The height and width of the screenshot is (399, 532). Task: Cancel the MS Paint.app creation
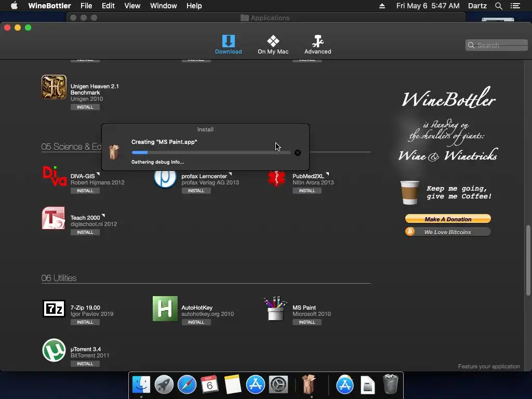298,153
